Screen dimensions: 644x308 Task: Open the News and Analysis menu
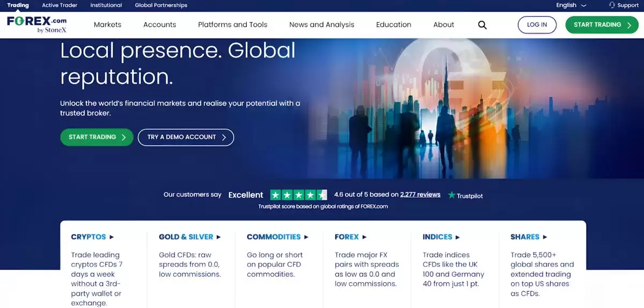pyautogui.click(x=321, y=25)
